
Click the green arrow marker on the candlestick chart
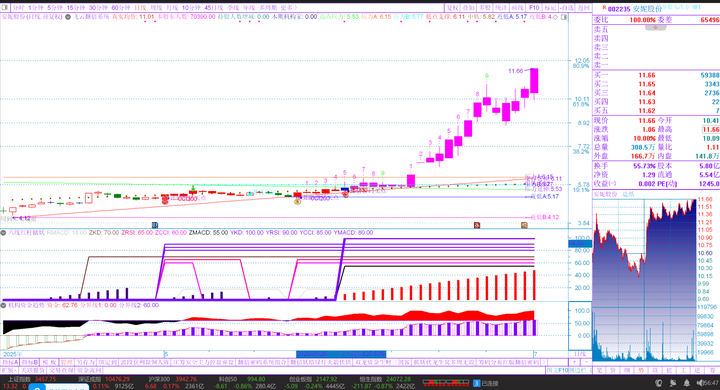click(193, 188)
